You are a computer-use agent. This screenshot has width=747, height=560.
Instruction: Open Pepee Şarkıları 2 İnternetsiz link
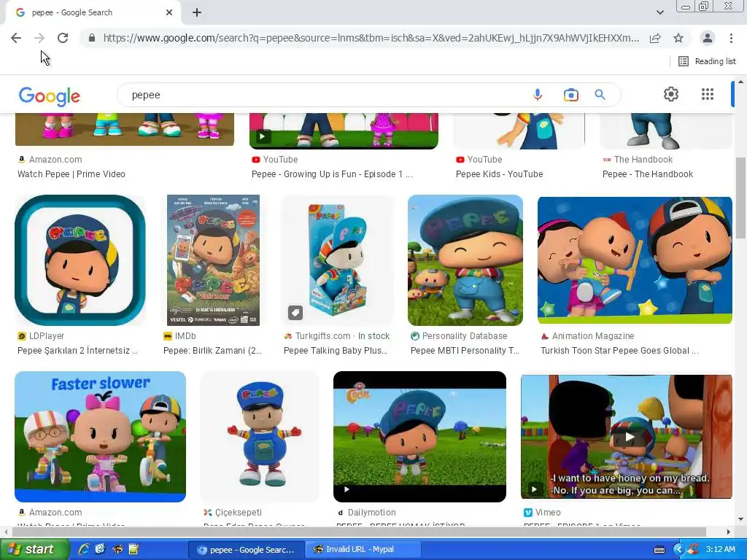coord(77,351)
